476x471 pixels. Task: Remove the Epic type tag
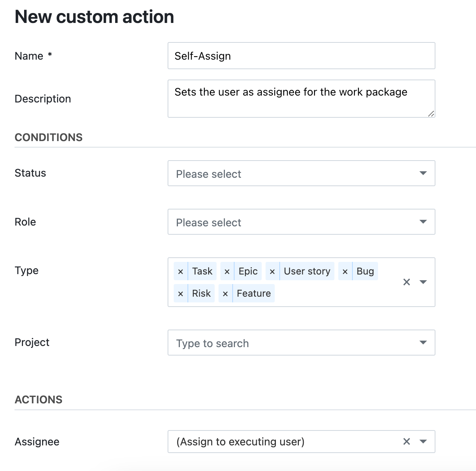[227, 271]
